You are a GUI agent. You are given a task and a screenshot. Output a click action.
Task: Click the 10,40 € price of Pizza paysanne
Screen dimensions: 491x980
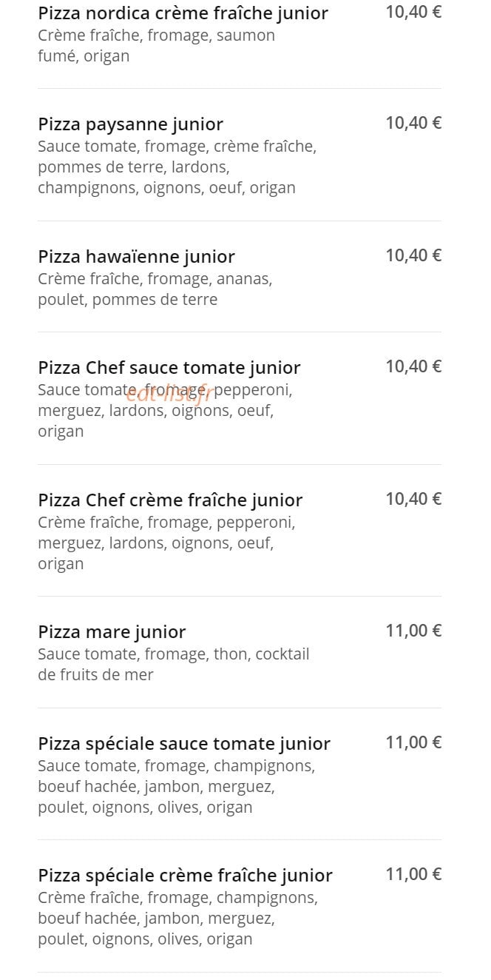(413, 123)
